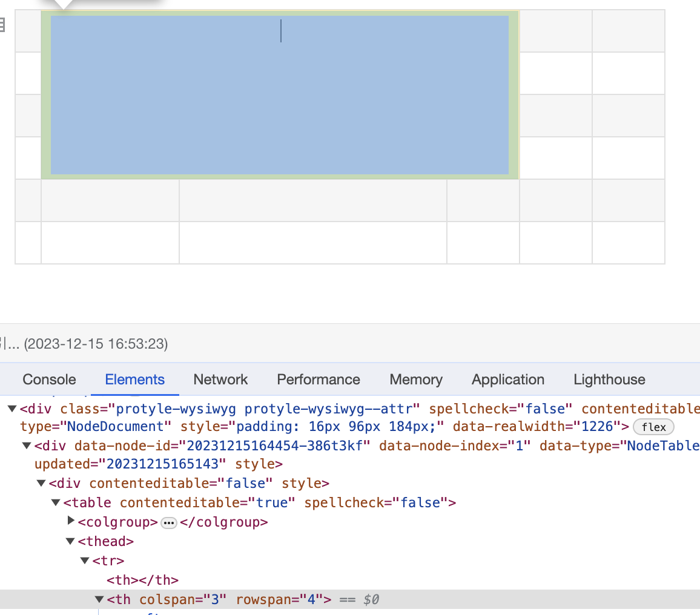The height and width of the screenshot is (615, 700).
Task: Toggle the flex badge on the protyle-wysiwyg div
Action: pyautogui.click(x=653, y=427)
